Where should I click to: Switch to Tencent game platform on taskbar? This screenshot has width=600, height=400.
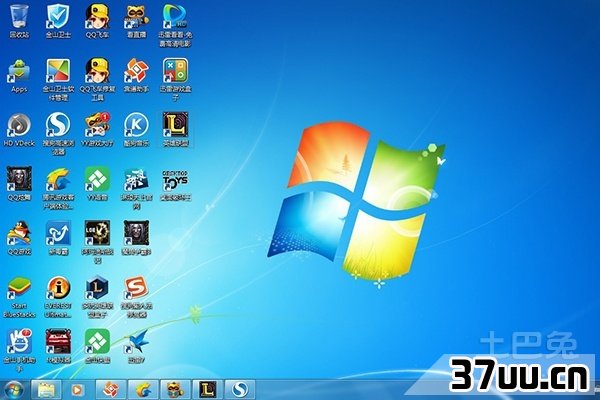point(142,390)
